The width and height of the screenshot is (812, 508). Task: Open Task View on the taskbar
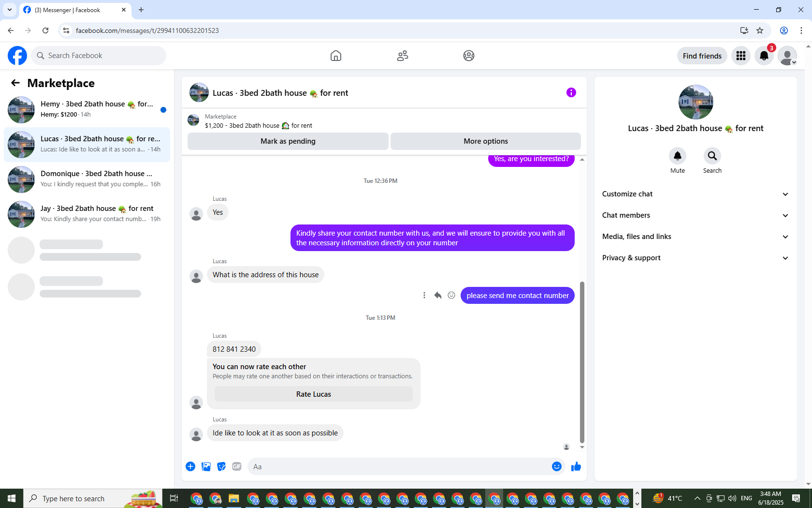coord(174,498)
